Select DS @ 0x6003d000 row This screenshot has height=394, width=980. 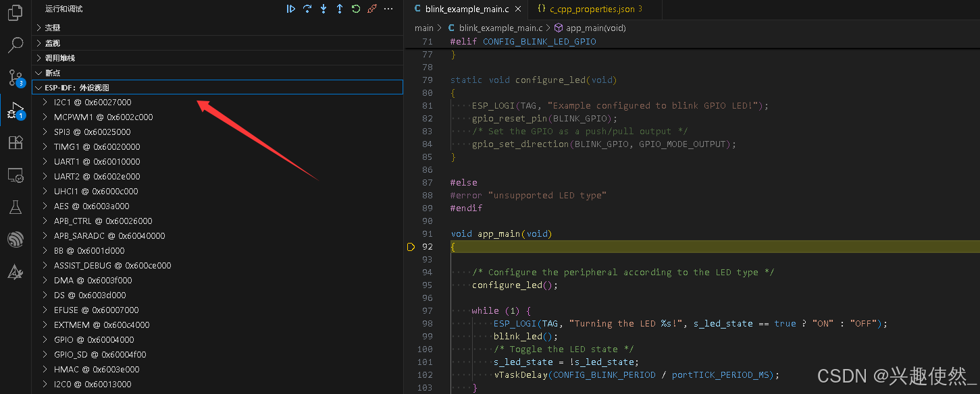coord(217,295)
